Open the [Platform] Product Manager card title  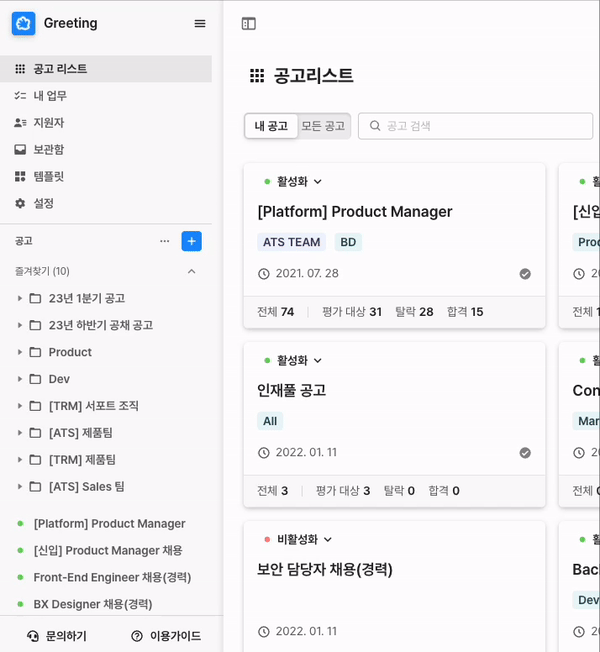coord(355,212)
